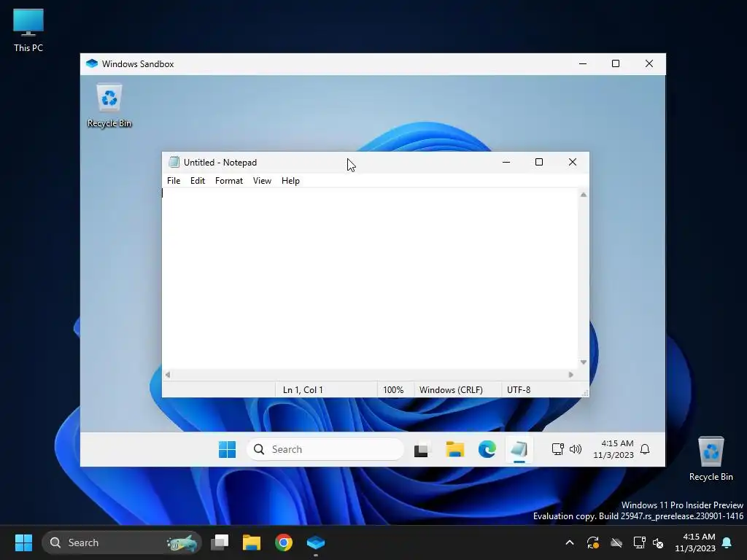Launch File Explorer from the Sandbox taskbar
This screenshot has height=560, width=747.
pyautogui.click(x=454, y=449)
